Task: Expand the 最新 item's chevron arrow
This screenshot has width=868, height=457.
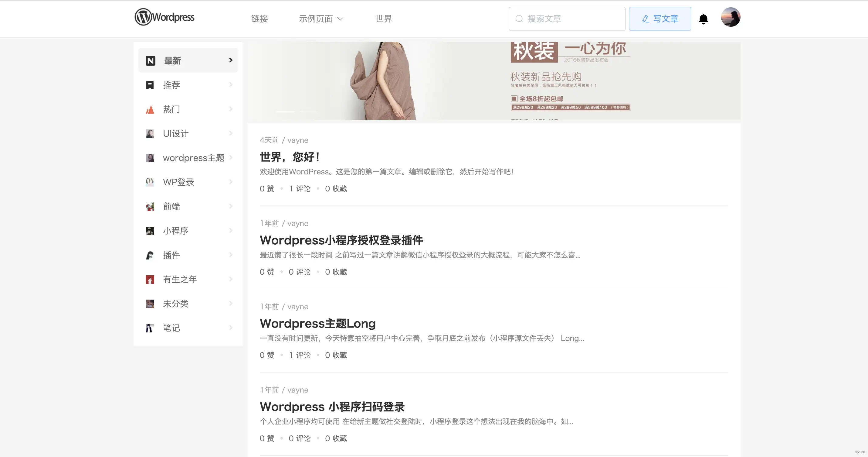Action: (x=231, y=60)
